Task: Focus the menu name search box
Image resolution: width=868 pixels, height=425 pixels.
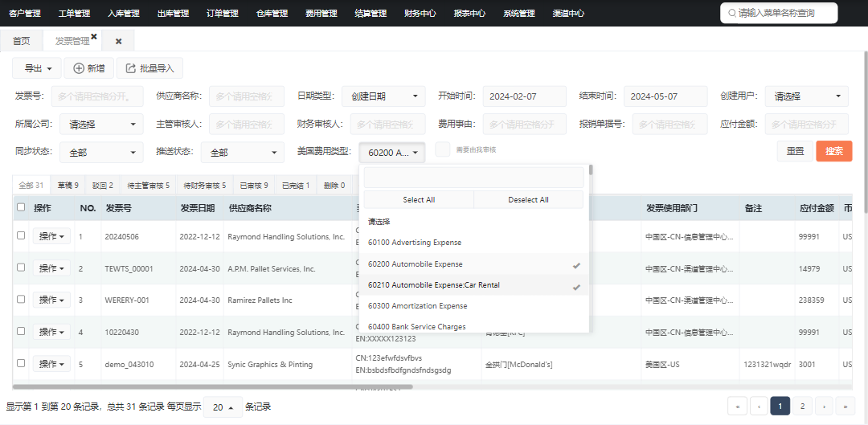Action: click(779, 13)
